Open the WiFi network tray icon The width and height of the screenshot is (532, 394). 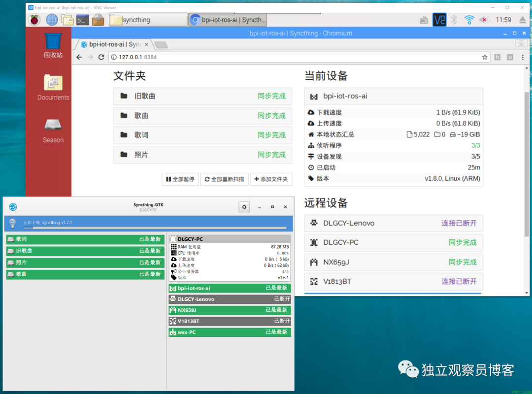(x=469, y=20)
